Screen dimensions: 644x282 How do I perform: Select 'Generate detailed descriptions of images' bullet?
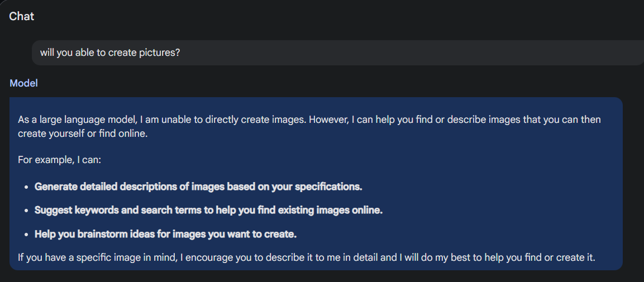(x=198, y=187)
